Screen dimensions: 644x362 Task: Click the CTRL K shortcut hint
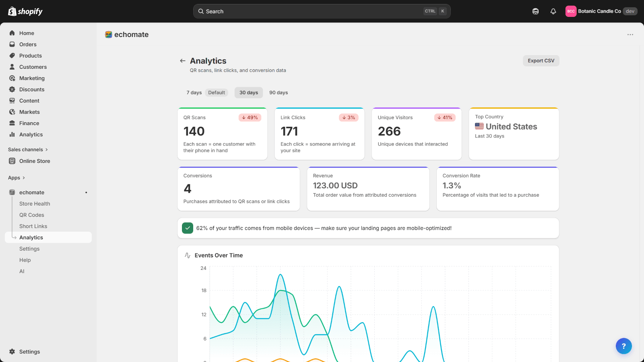435,11
